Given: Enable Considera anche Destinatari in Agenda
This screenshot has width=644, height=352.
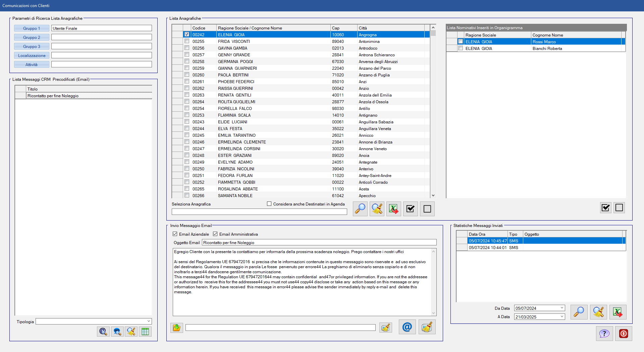Looking at the screenshot, I should point(269,204).
